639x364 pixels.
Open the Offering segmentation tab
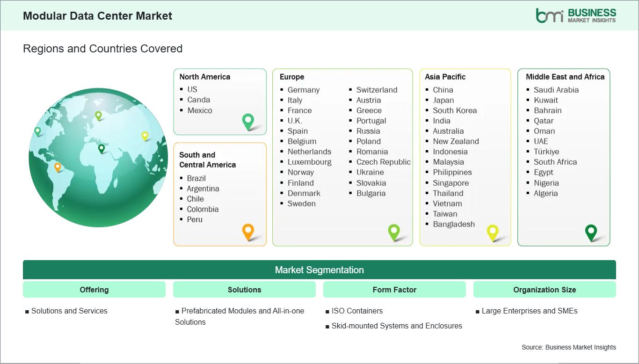pos(94,289)
